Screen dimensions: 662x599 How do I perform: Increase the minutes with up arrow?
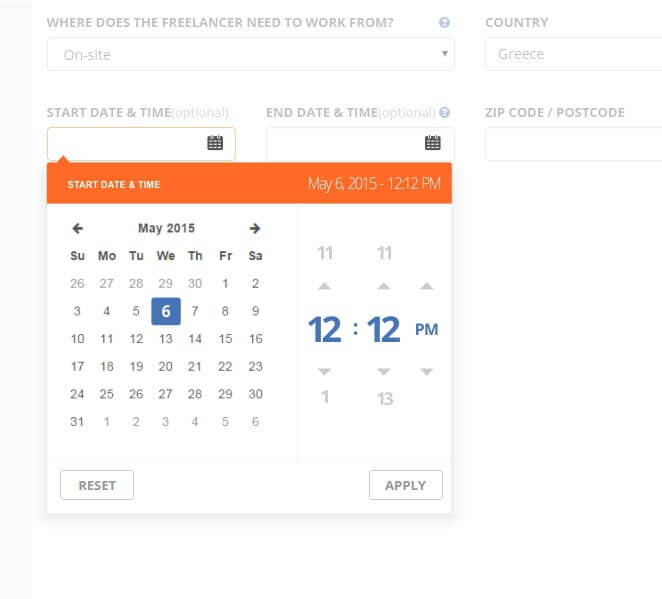(384, 286)
